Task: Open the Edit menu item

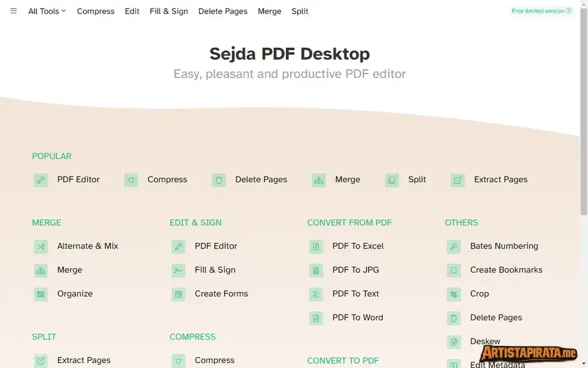Action: [x=132, y=11]
